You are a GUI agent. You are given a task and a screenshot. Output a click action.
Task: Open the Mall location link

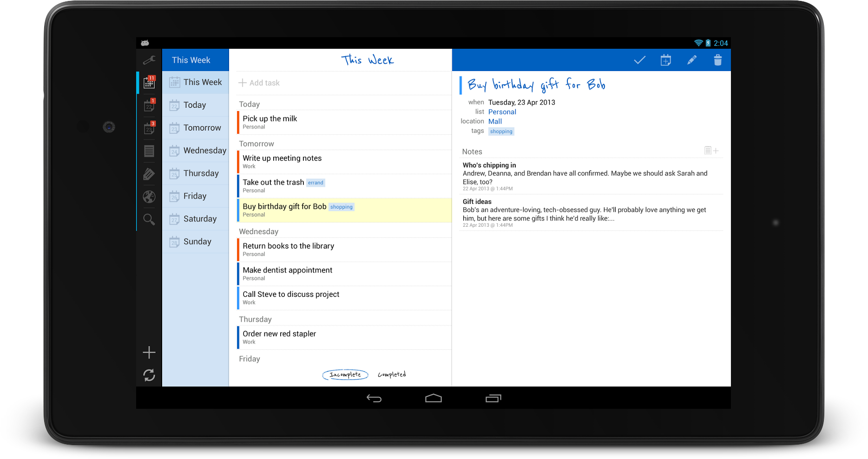[495, 121]
